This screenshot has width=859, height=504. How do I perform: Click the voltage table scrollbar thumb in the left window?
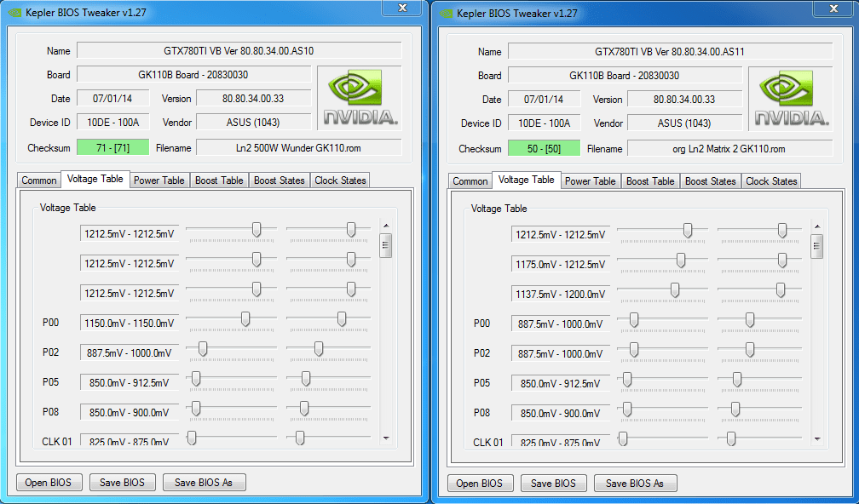click(x=386, y=245)
